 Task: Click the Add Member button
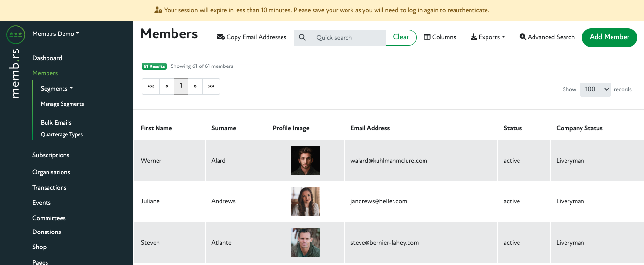click(609, 37)
